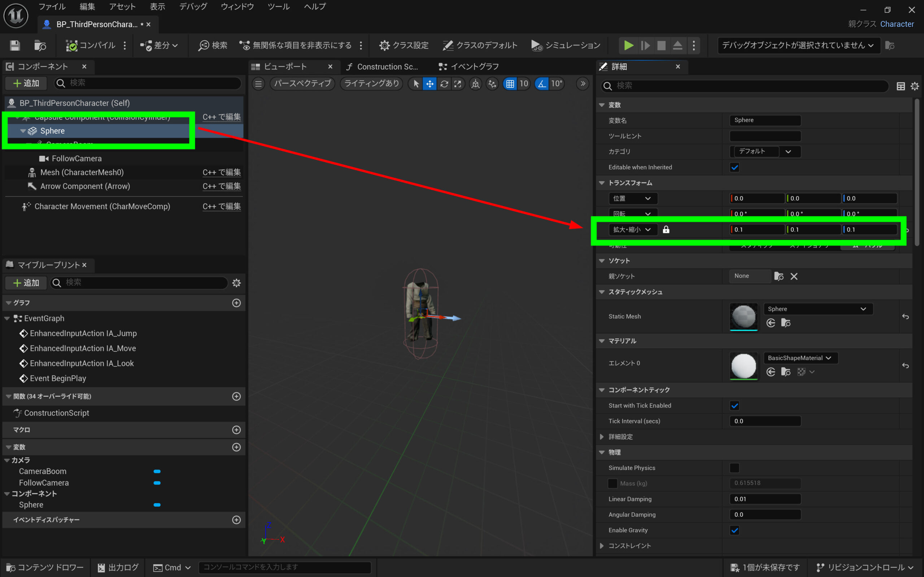Click the Linear Damping value field
Screen dimensions: 924x577
coord(765,499)
